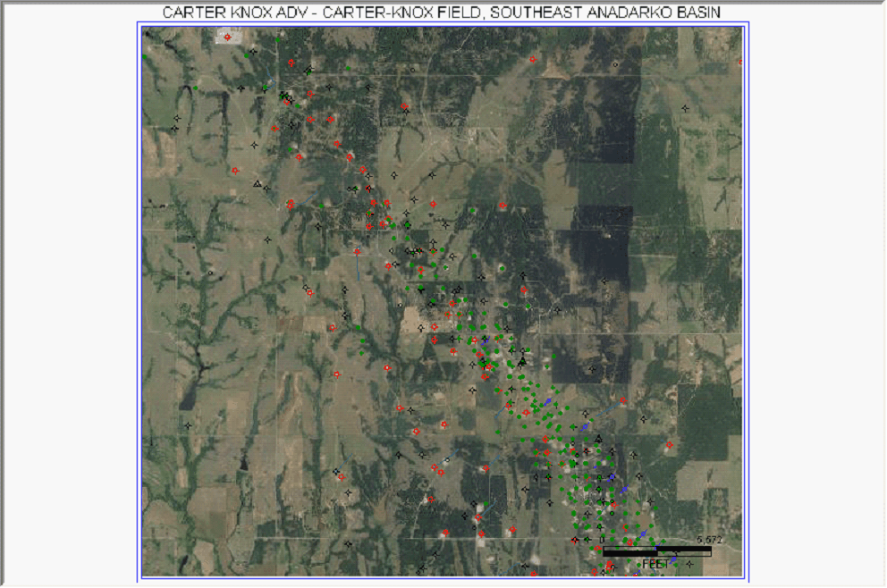Click the red well marker on the white pad
Screen dimensions: 887x588
227,38
